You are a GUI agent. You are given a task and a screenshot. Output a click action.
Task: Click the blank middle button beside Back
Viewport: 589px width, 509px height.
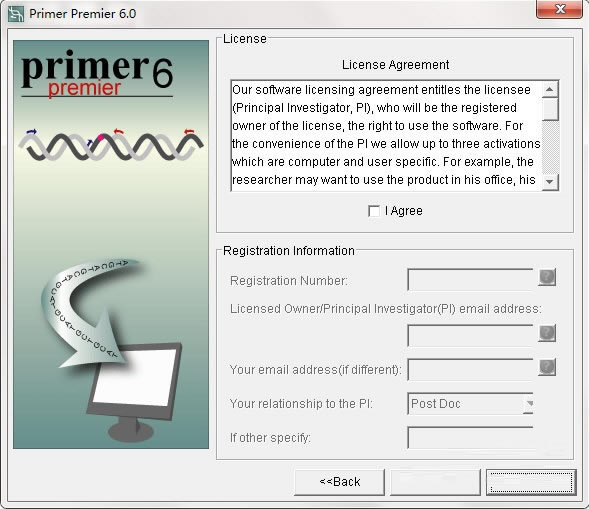tap(435, 482)
